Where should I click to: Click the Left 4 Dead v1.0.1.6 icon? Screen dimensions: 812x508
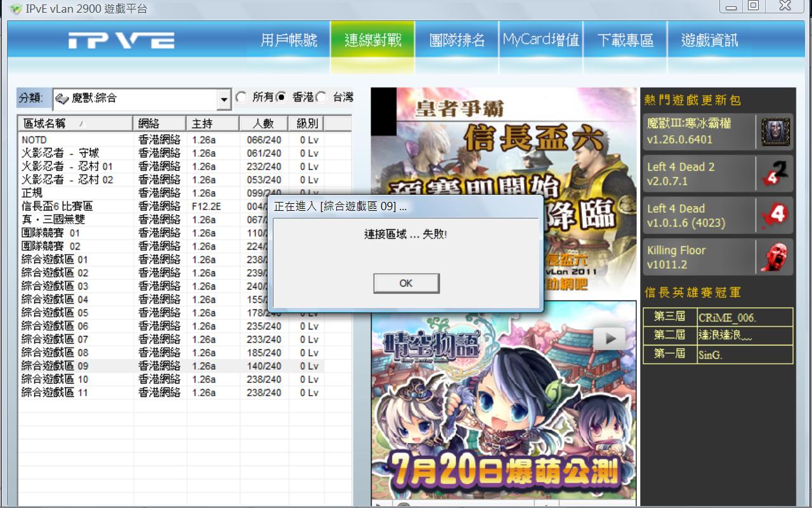(x=776, y=215)
